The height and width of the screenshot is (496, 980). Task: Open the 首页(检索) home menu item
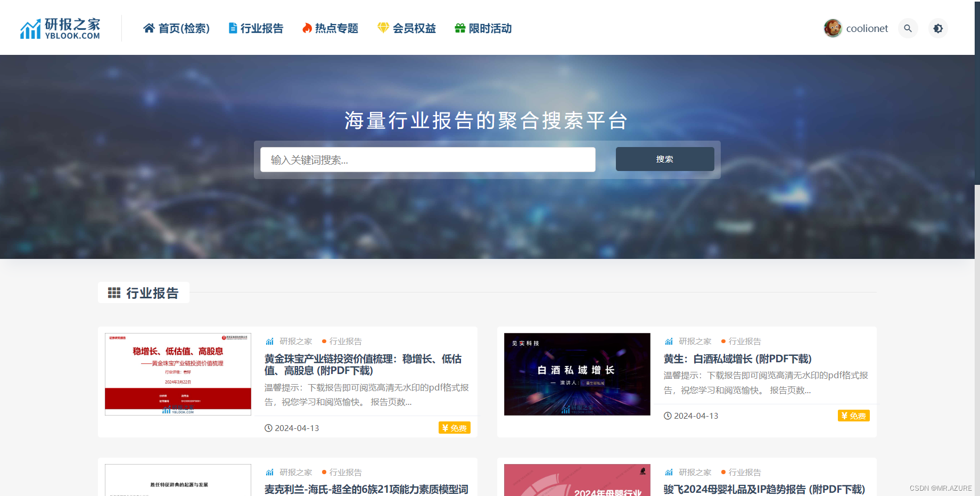(x=176, y=28)
